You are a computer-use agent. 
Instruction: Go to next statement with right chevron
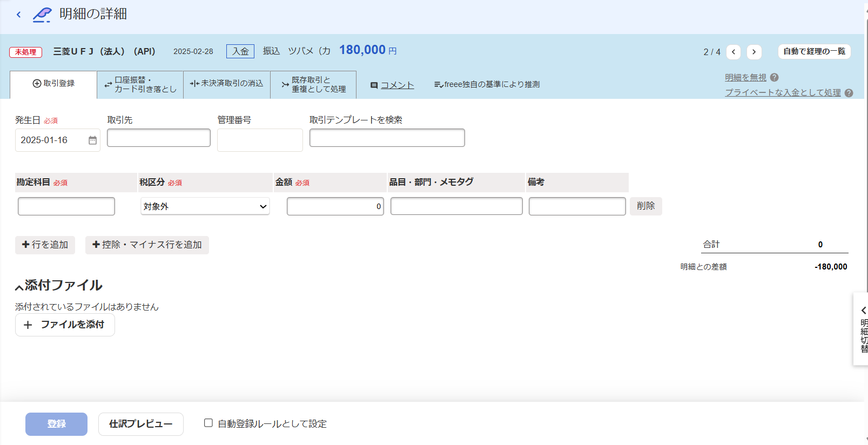point(754,52)
